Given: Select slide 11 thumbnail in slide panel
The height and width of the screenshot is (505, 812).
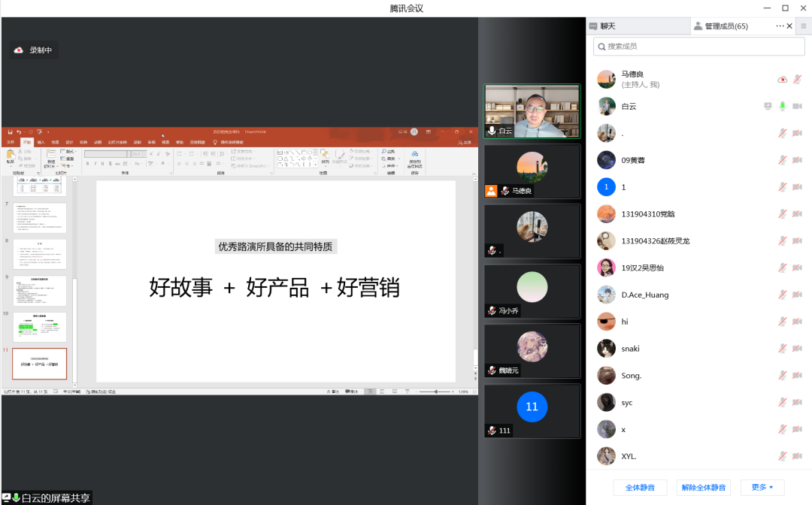Looking at the screenshot, I should tap(39, 363).
